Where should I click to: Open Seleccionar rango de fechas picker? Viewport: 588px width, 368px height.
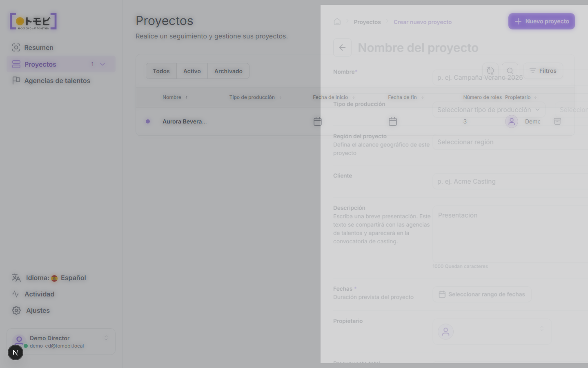click(482, 294)
